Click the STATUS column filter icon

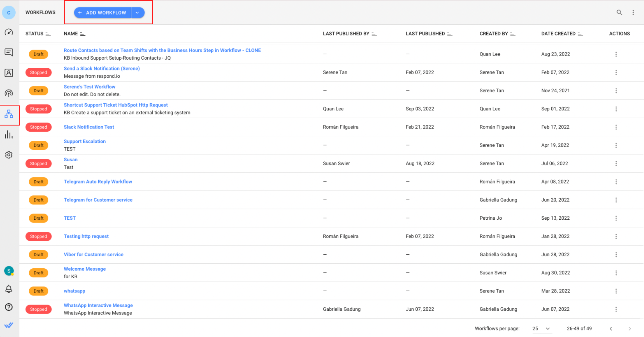pos(50,34)
